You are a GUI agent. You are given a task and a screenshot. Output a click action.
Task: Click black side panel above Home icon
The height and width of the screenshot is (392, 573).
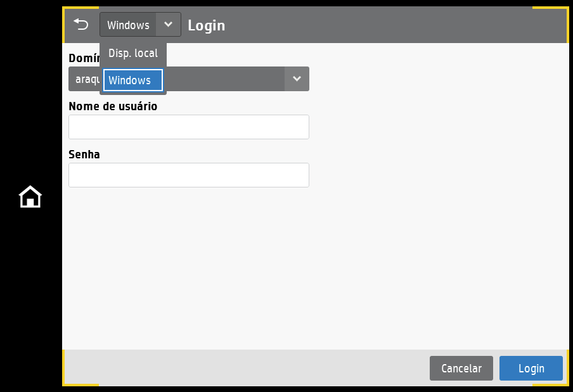tap(30, 95)
